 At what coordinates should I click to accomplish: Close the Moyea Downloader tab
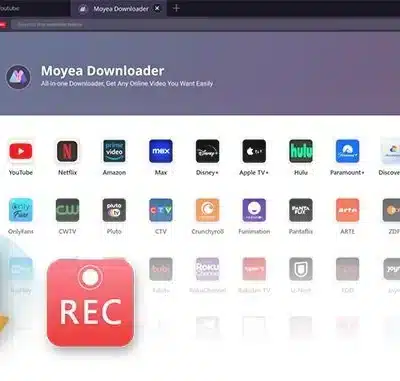(157, 9)
